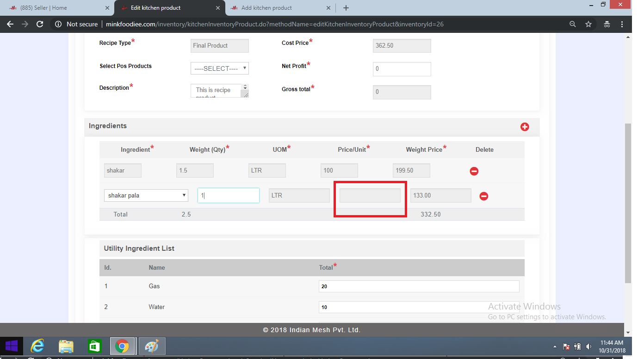Image resolution: width=644 pixels, height=359 pixels.
Task: Remove the shakar pala ingredient row
Action: (483, 196)
